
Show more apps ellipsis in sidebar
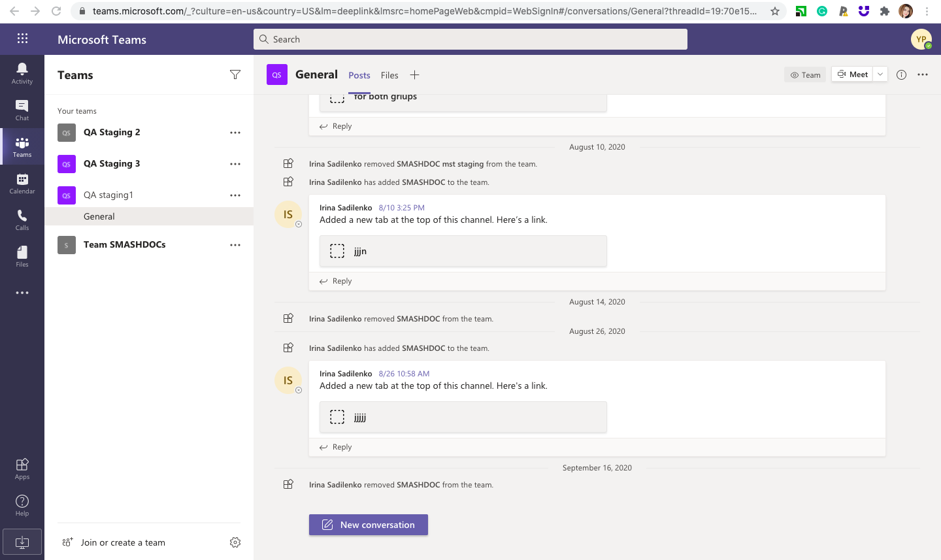click(22, 293)
